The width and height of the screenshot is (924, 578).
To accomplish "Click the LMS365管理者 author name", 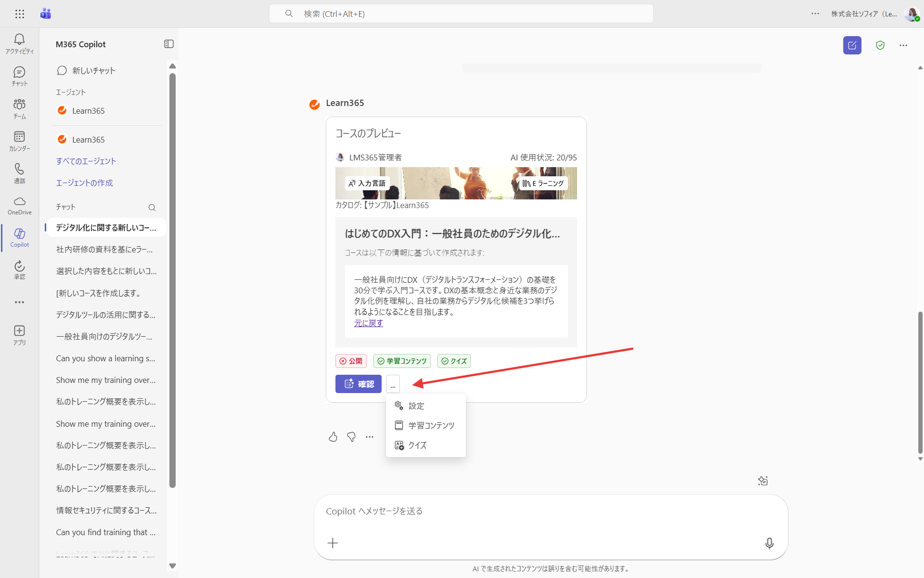I will 375,158.
